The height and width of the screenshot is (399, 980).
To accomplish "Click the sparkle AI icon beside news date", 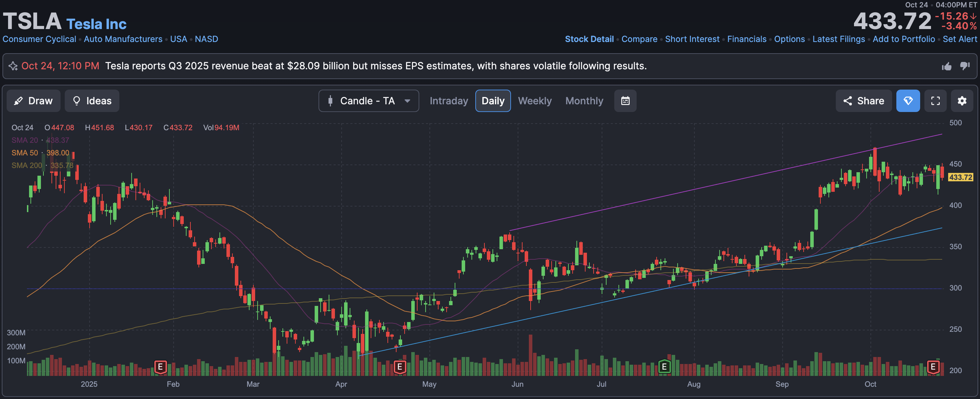I will (x=13, y=66).
